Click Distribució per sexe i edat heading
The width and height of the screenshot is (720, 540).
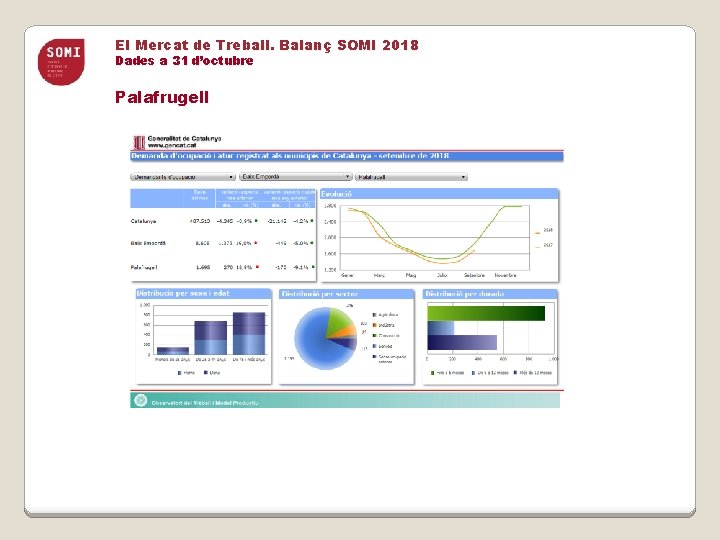click(183, 293)
